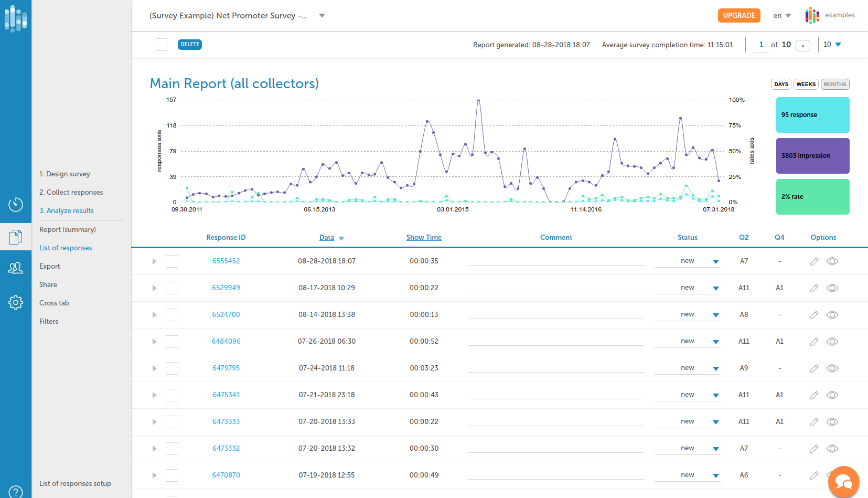Click the purple 3803 impression tile
Image resolution: width=868 pixels, height=498 pixels.
812,156
